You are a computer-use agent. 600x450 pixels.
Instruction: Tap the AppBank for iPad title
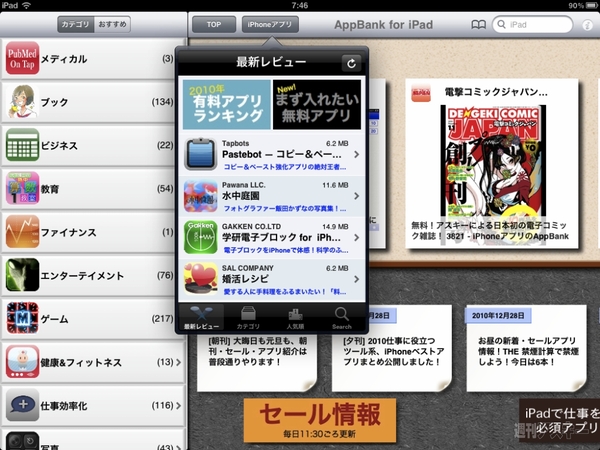point(383,25)
